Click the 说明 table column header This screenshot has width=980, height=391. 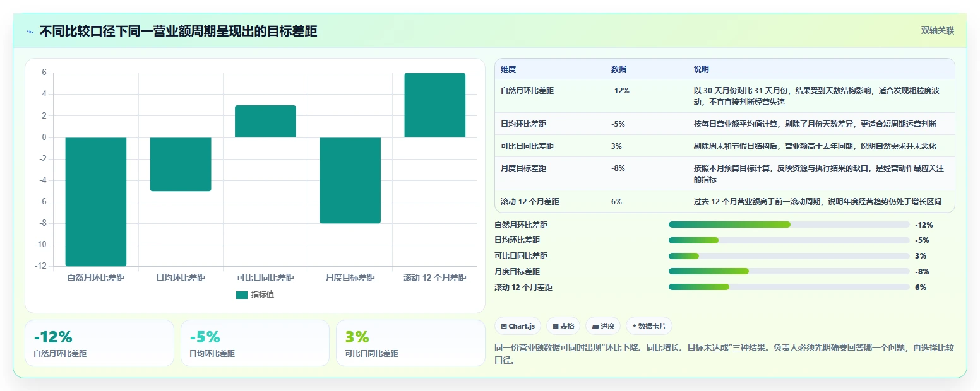coord(702,69)
